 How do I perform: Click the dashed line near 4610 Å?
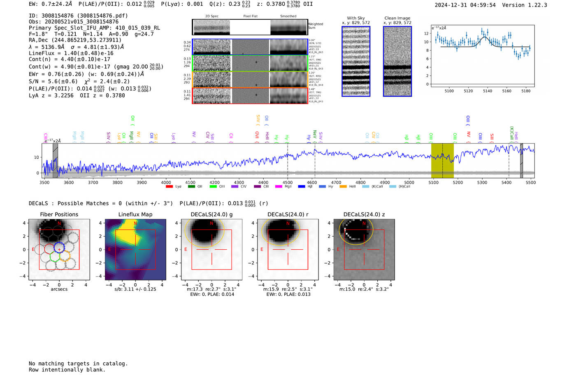[x=315, y=160]
